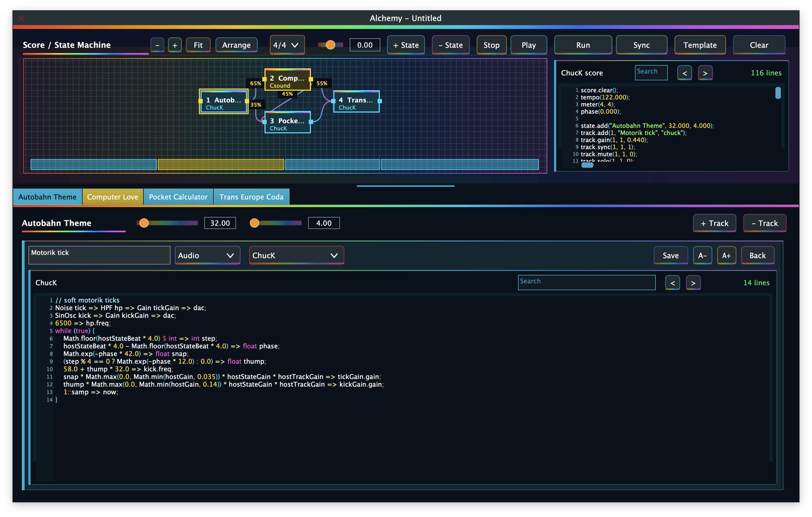Add a new state with + State

(406, 45)
